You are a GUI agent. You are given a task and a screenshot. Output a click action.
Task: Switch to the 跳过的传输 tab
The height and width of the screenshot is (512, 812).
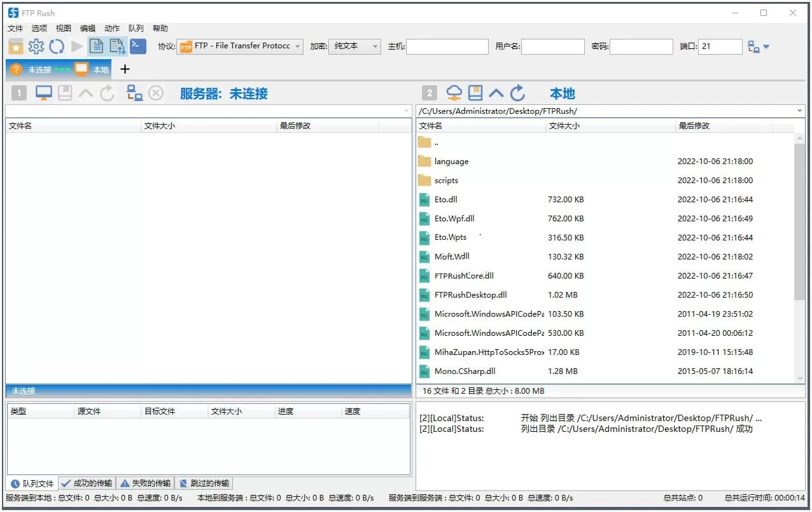pos(204,483)
